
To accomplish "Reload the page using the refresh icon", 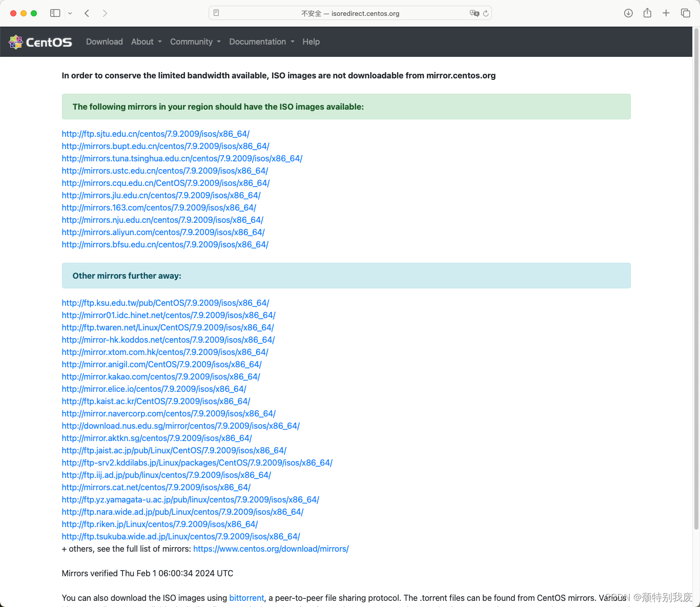I will (486, 13).
